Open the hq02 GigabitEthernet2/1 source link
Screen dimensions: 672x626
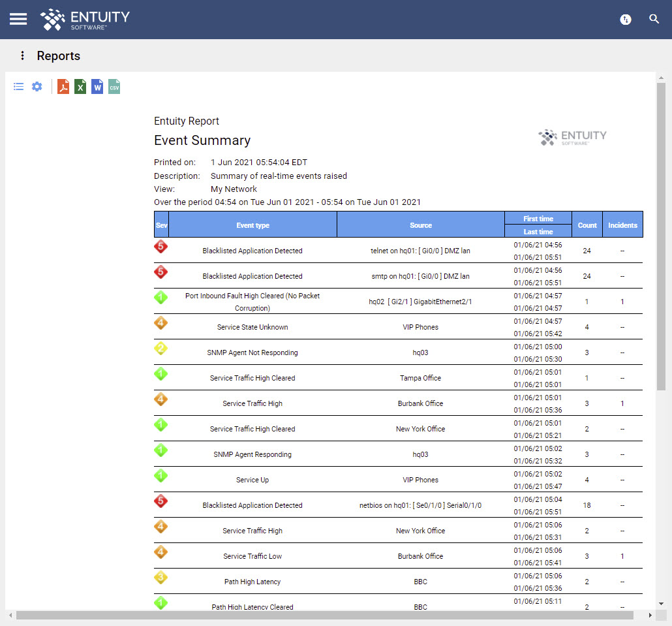(420, 301)
